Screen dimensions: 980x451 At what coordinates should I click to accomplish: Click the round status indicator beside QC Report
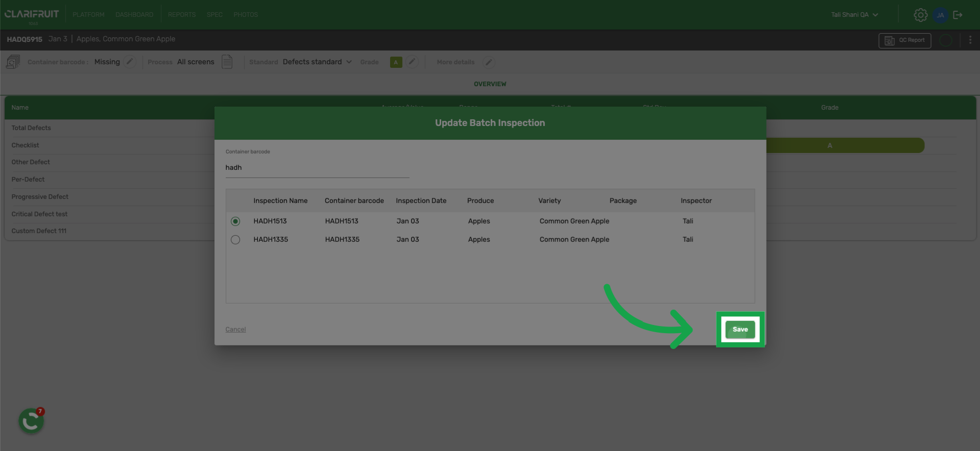click(946, 40)
